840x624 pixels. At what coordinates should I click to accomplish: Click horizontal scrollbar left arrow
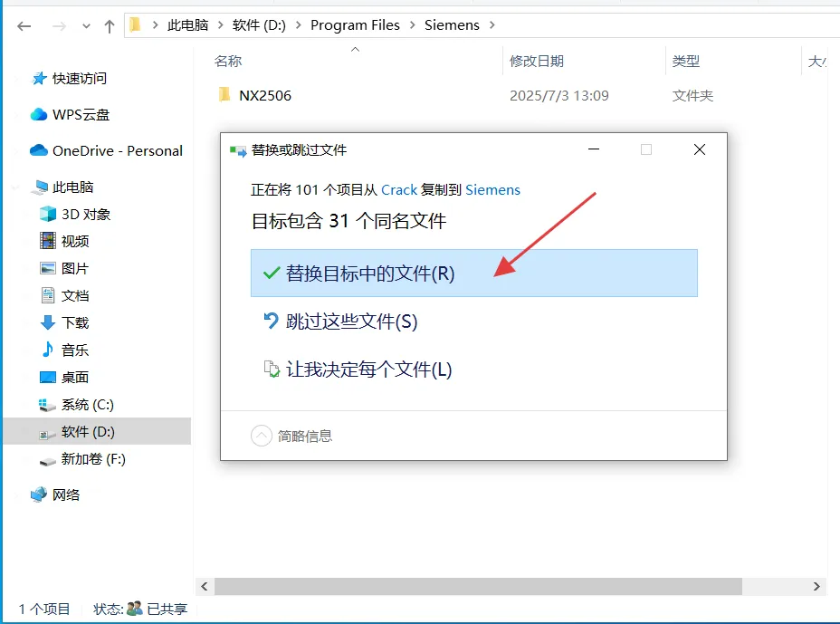pos(204,587)
